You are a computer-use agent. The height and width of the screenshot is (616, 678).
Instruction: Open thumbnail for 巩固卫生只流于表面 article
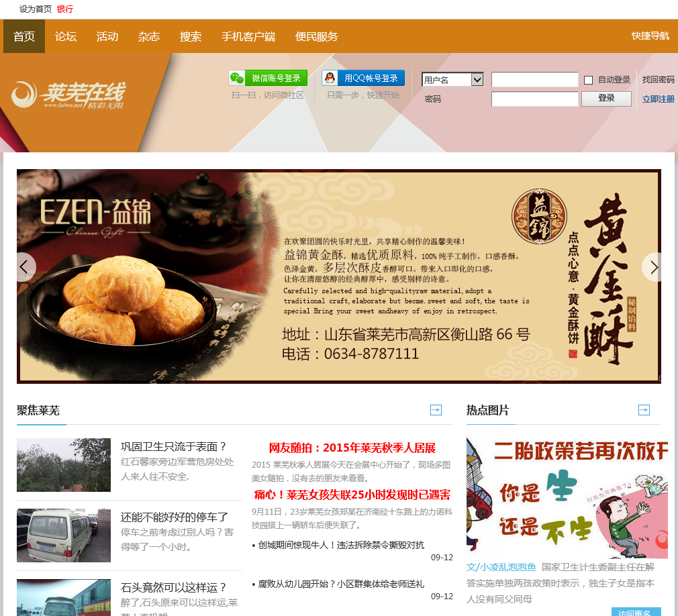click(x=64, y=465)
